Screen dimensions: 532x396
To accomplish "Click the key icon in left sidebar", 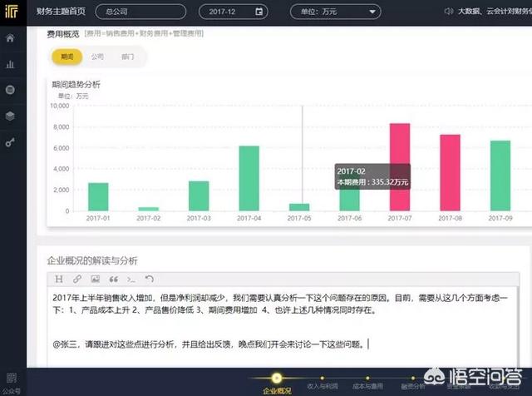I will click(10, 142).
